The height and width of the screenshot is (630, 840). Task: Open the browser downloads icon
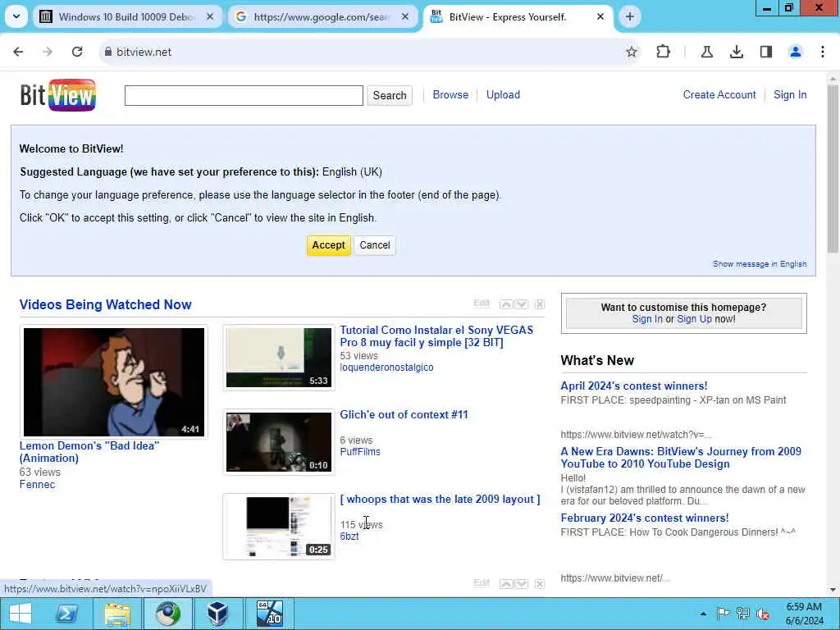click(x=737, y=52)
